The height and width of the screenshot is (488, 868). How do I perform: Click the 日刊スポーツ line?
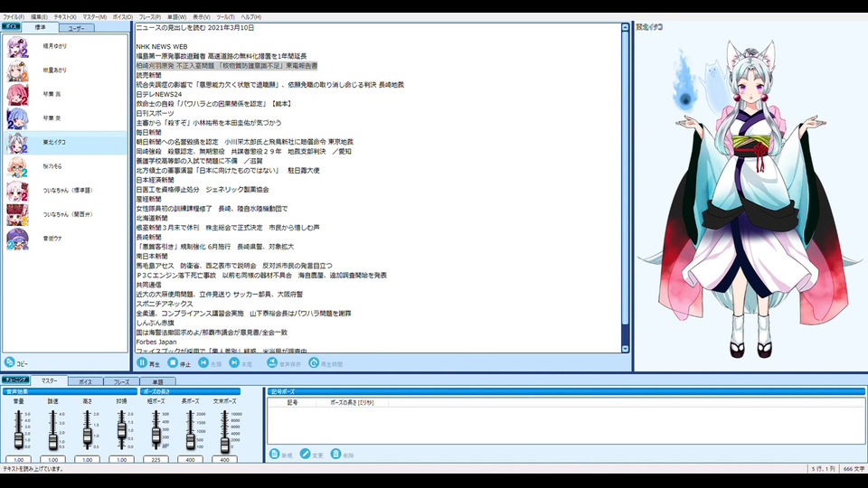click(155, 114)
